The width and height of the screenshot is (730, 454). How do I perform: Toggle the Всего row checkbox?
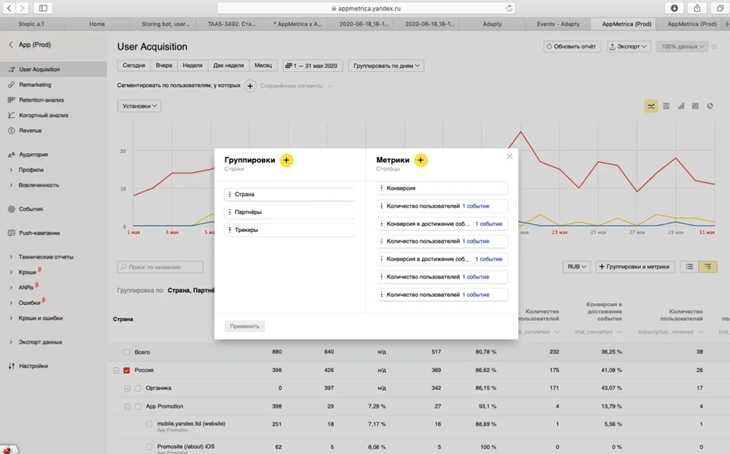(127, 352)
